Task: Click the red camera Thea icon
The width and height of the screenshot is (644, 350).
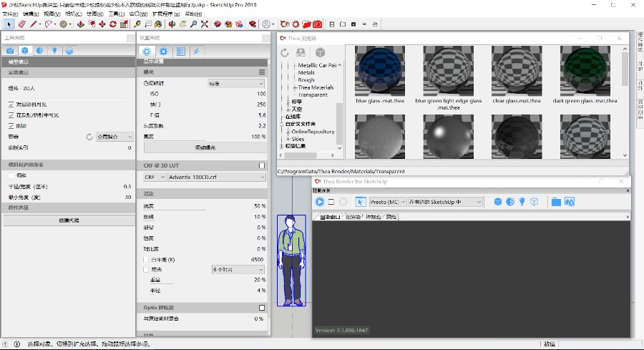Action: [318, 24]
